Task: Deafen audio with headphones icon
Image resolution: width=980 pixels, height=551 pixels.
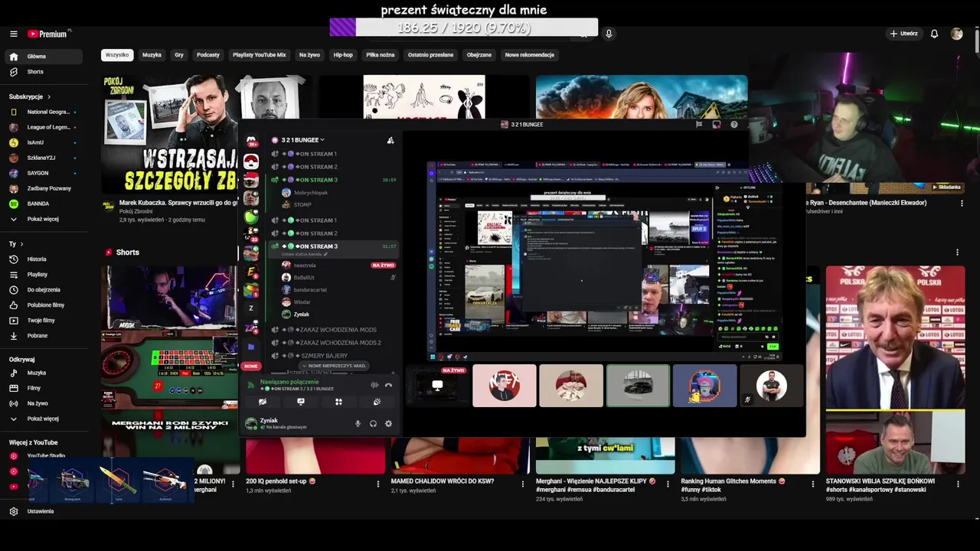Action: tap(373, 423)
